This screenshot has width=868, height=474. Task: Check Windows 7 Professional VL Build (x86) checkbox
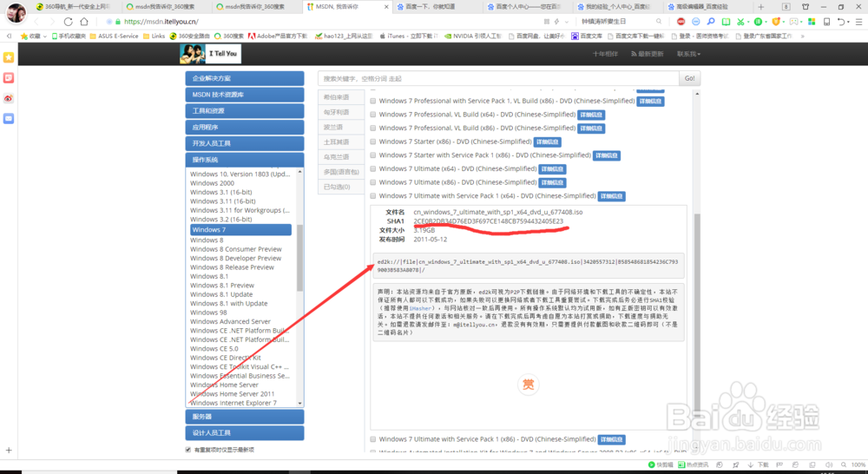tap(373, 128)
